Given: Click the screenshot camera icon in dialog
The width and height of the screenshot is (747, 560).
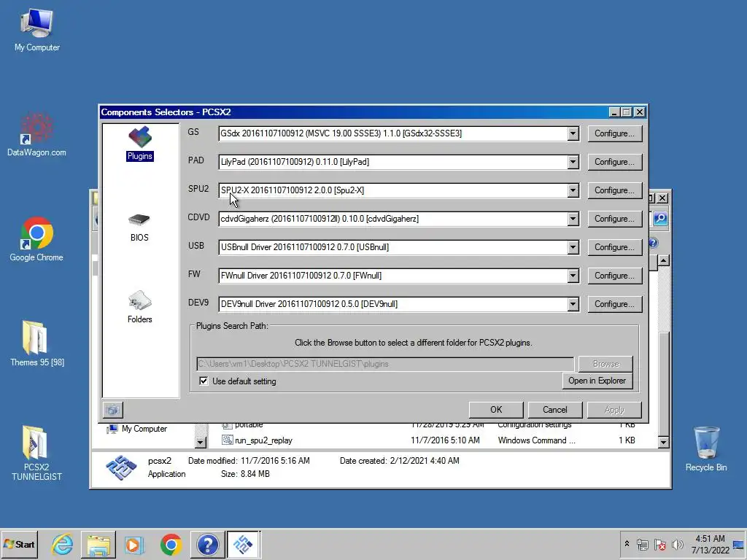Looking at the screenshot, I should [113, 410].
